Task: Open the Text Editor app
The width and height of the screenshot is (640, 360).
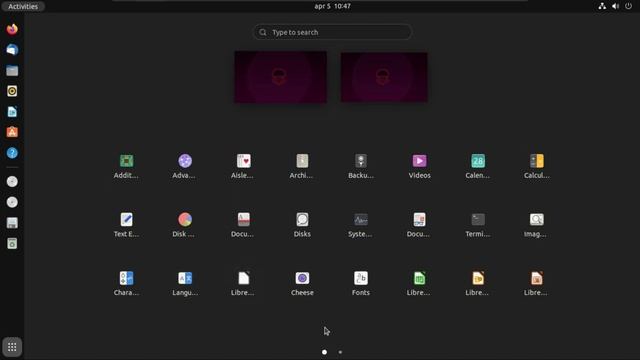Action: coord(126,225)
